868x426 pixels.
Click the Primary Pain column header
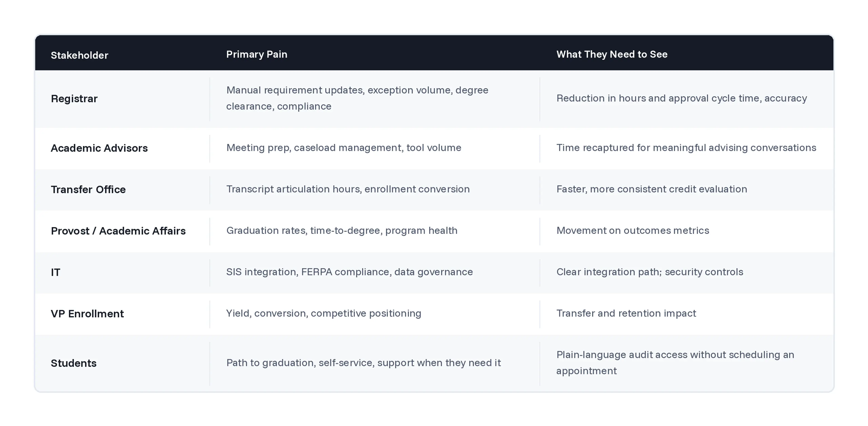point(256,54)
